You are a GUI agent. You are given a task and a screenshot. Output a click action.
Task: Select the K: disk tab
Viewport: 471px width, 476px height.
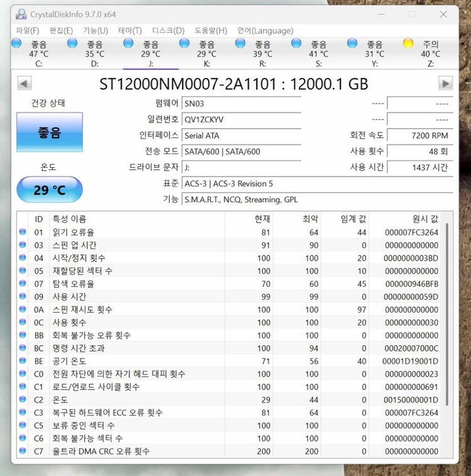pos(207,53)
